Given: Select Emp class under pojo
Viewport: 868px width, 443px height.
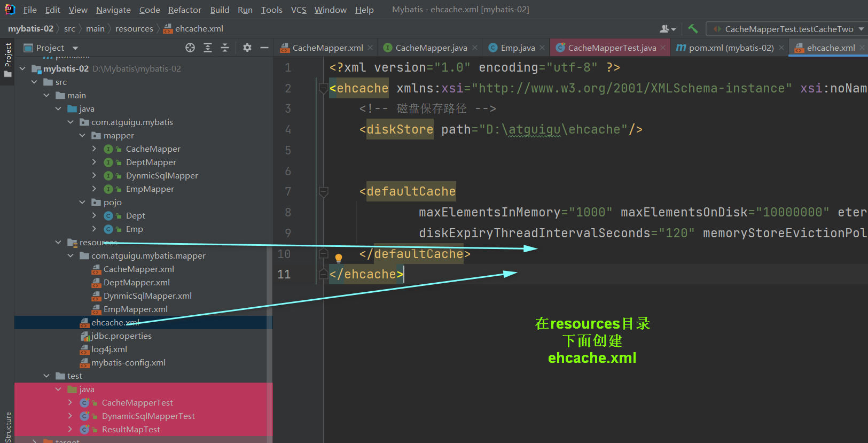Looking at the screenshot, I should tap(134, 229).
